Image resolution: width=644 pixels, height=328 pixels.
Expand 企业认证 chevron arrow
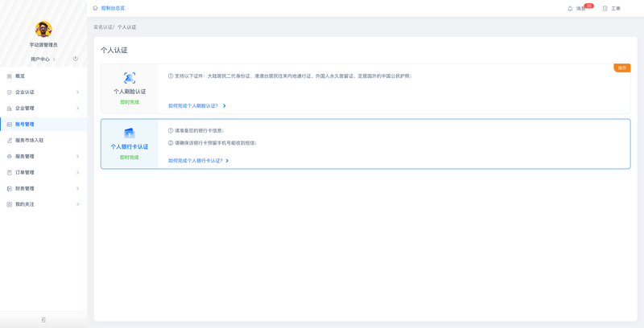click(77, 92)
